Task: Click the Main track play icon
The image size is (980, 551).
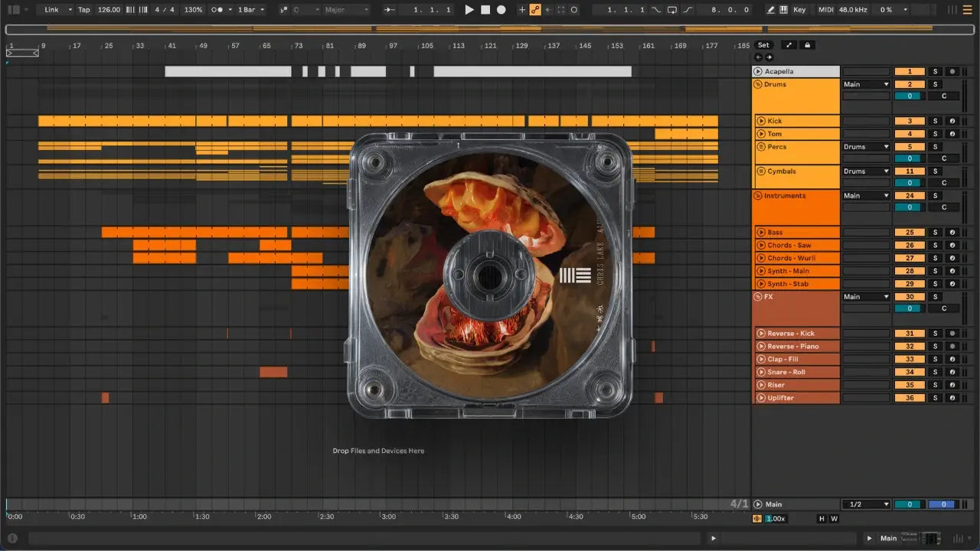Action: (758, 504)
